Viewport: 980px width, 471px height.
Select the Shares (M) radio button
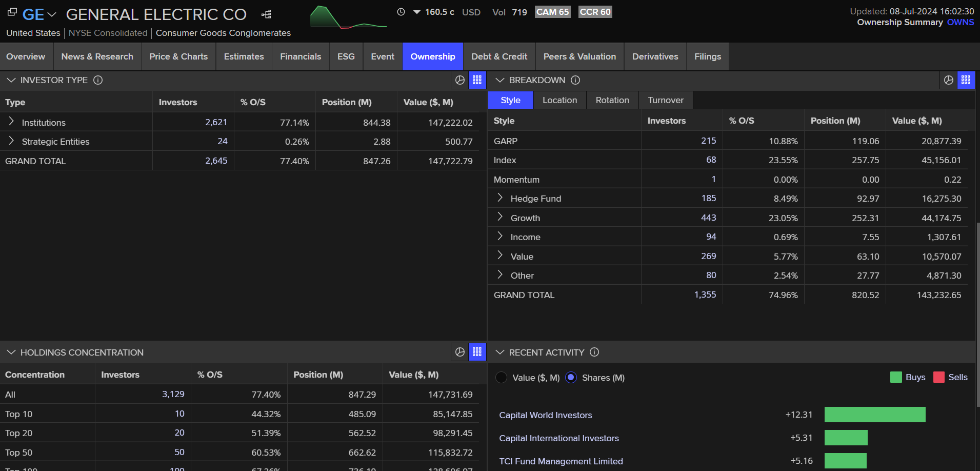coord(571,378)
